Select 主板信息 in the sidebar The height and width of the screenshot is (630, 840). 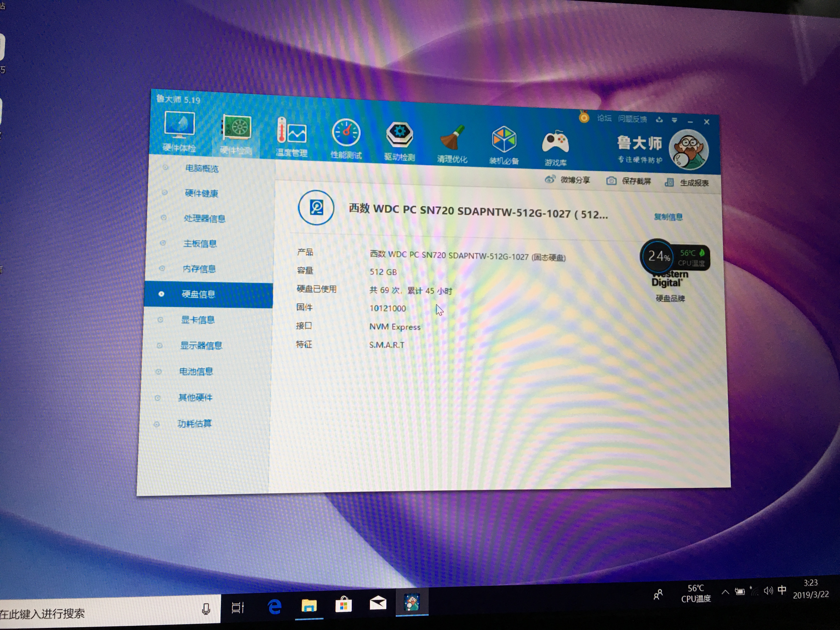tap(200, 243)
